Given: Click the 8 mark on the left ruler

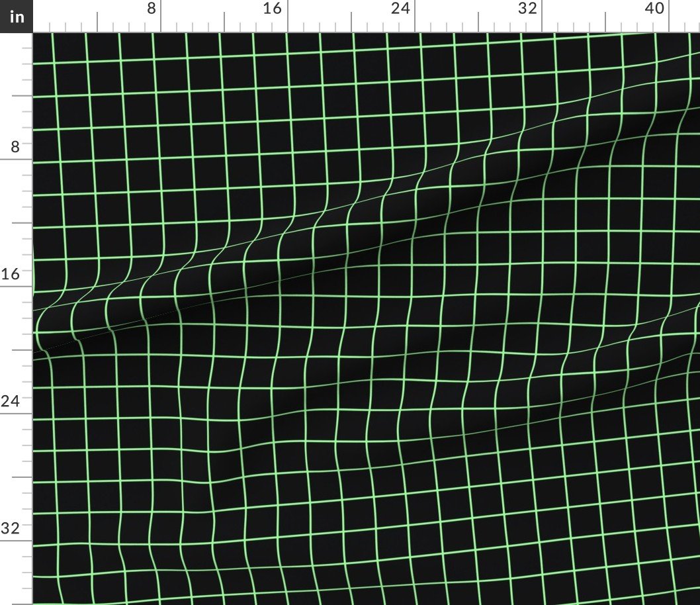Looking at the screenshot, I should (x=15, y=146).
